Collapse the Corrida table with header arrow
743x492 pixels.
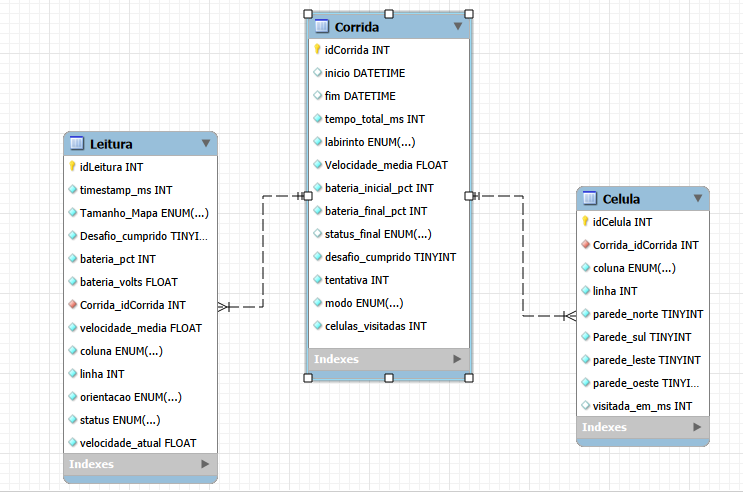tap(458, 26)
